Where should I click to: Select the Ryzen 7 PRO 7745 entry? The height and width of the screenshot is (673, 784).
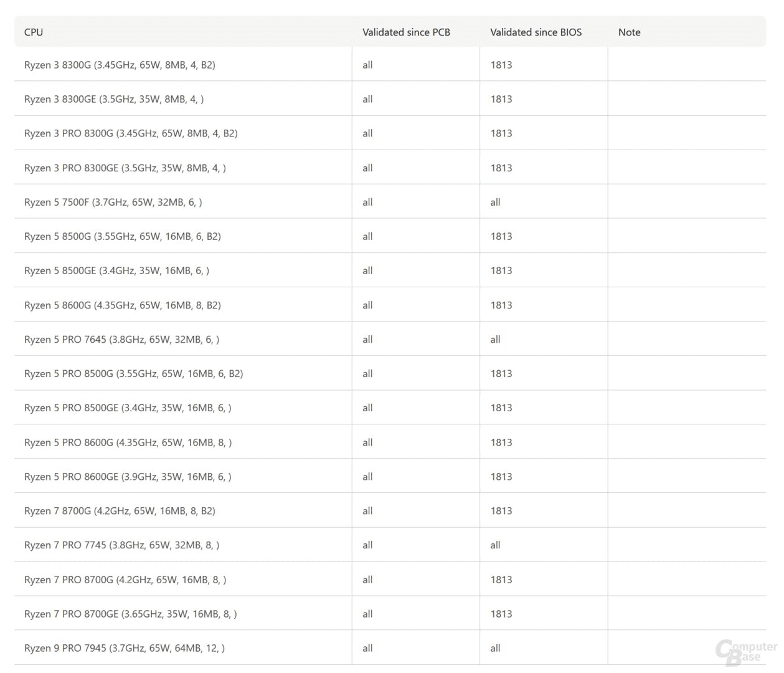pyautogui.click(x=121, y=545)
